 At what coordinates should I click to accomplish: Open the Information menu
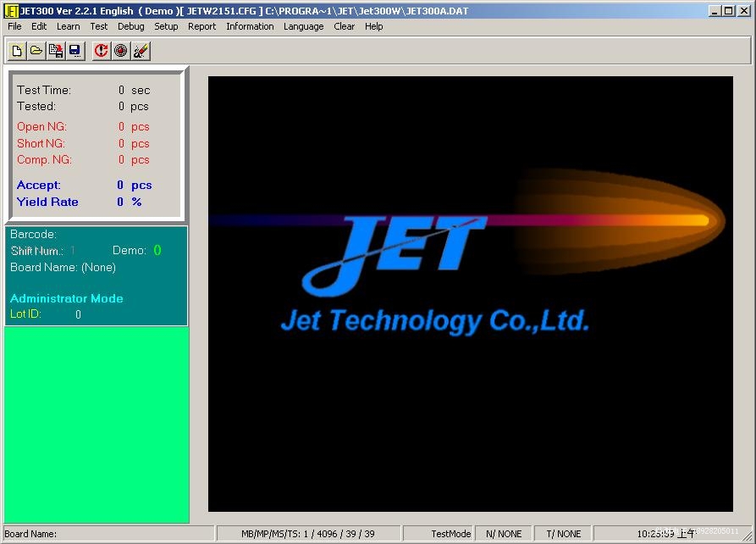click(250, 26)
